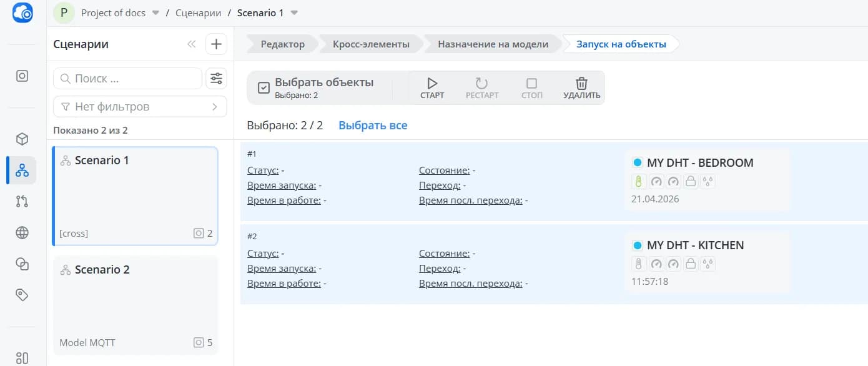Click the РЕСТАРТ toolbar button

click(482, 88)
